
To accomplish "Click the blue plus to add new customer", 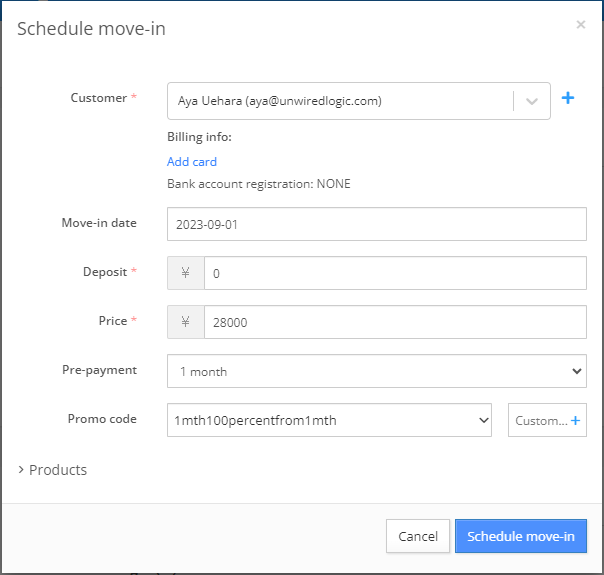I will (x=568, y=98).
